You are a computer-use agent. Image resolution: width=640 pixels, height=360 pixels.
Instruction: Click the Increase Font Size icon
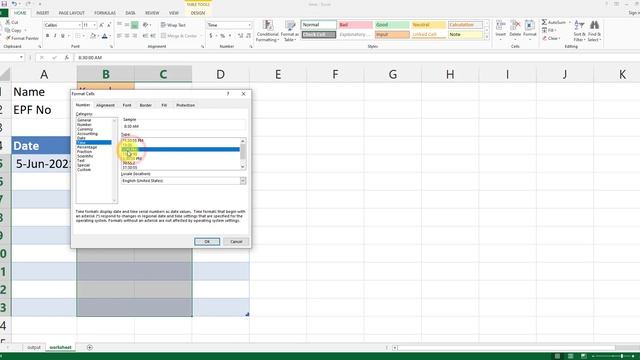pos(101,25)
